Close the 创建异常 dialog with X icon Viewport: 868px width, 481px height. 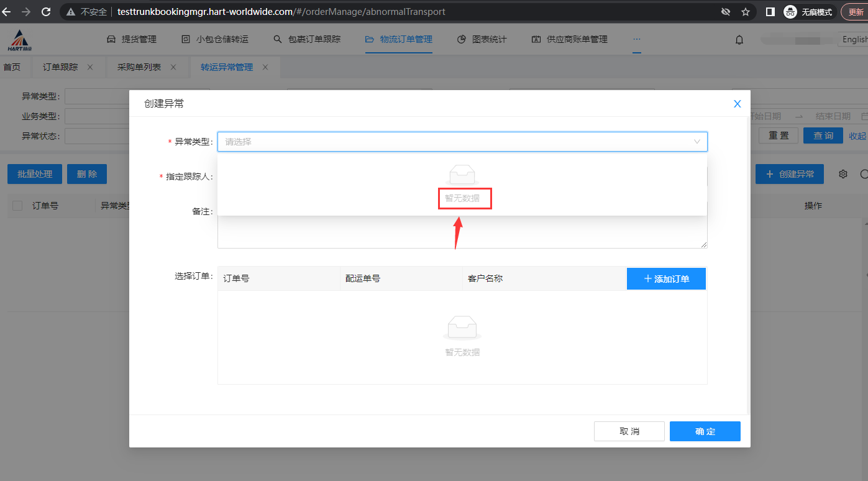(x=737, y=104)
